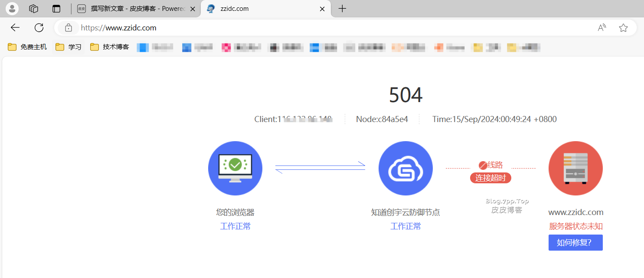The width and height of the screenshot is (644, 278).
Task: Click the 您的浏览器 label
Action: tap(235, 212)
